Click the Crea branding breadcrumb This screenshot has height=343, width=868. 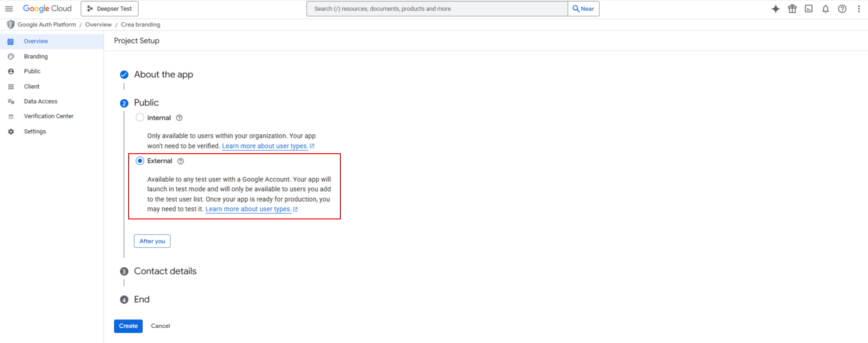point(141,25)
